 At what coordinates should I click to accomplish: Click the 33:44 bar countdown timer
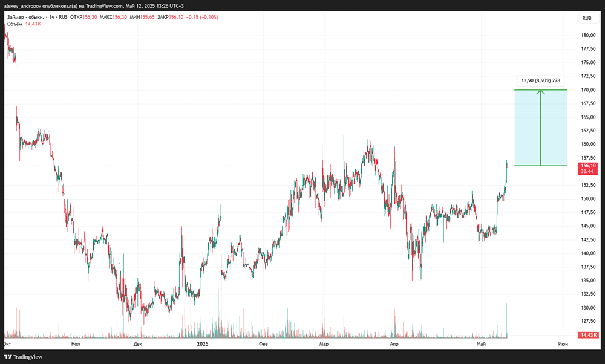tap(587, 172)
